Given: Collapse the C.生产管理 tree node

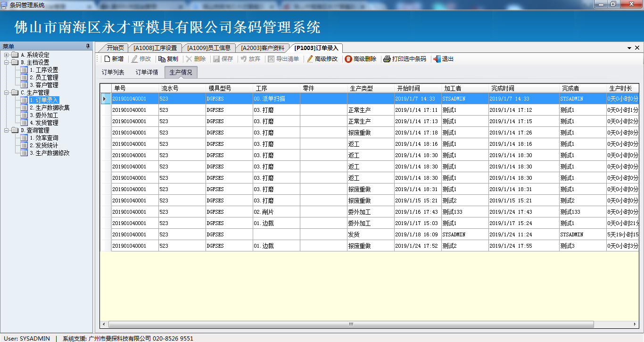Looking at the screenshot, I should [6, 92].
